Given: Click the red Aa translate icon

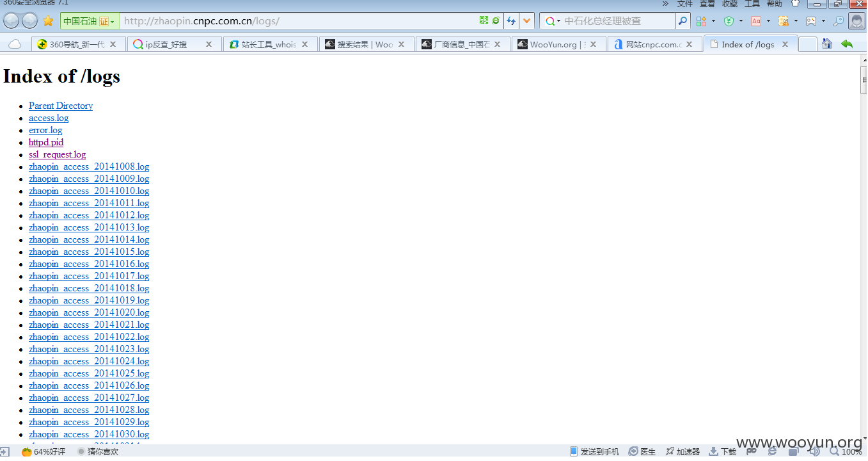Looking at the screenshot, I should pos(756,21).
